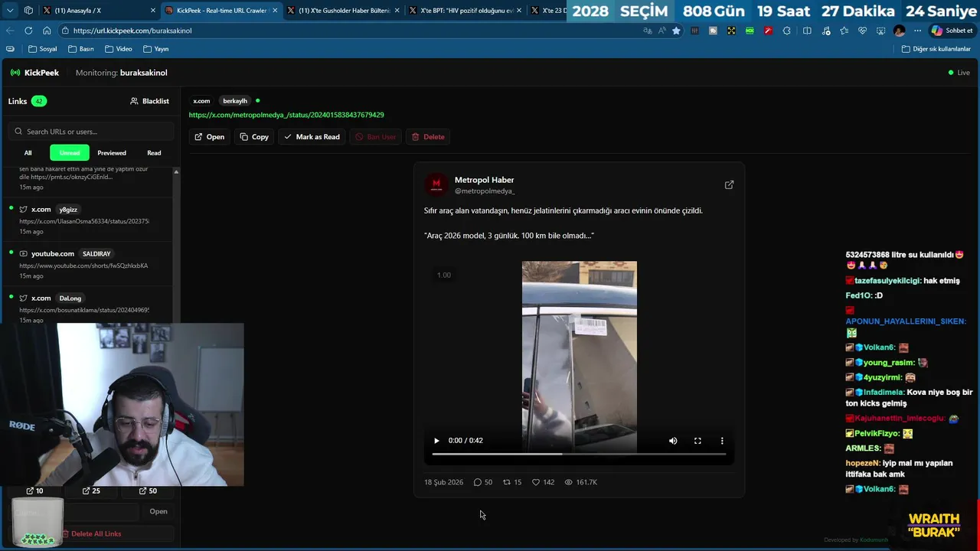This screenshot has width=980, height=551.
Task: Open x.com link from y8gizz
Action: pos(89,220)
